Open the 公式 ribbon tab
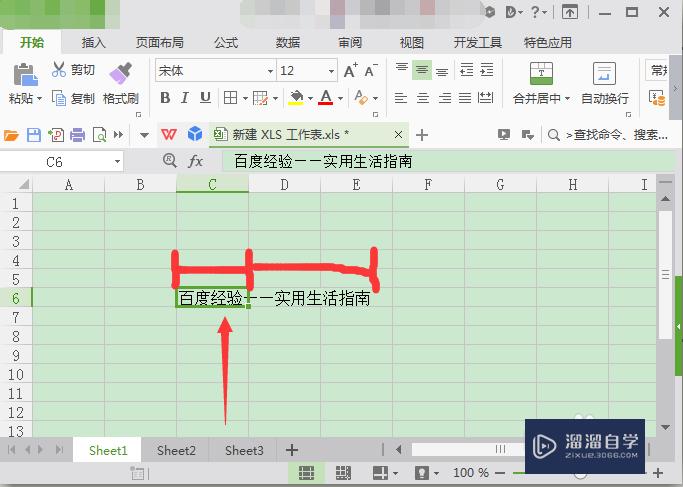The image size is (683, 487). coord(226,43)
